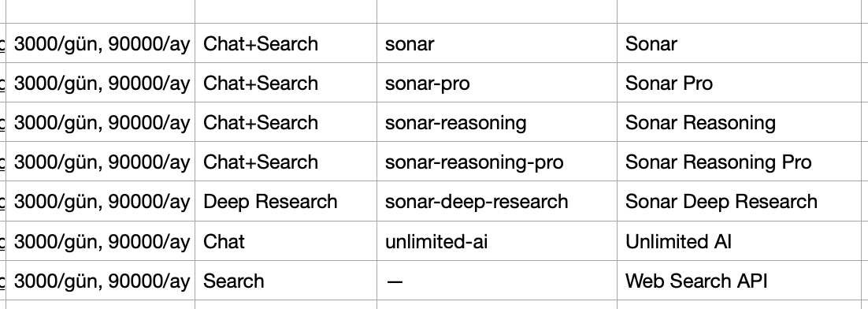This screenshot has height=309, width=868.
Task: Select the 'Sonar Reasoning' name cell
Action: click(739, 122)
